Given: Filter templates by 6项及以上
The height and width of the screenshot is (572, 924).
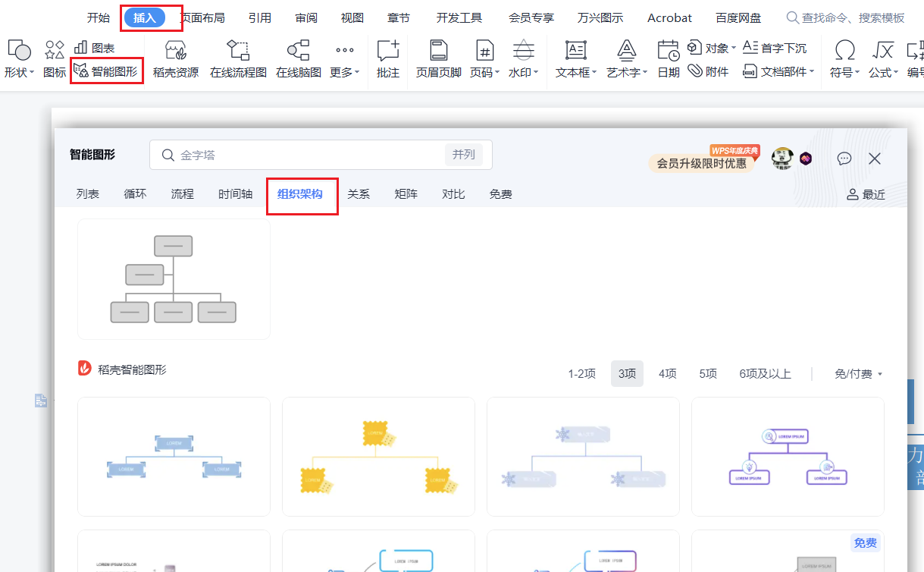Looking at the screenshot, I should click(x=765, y=374).
